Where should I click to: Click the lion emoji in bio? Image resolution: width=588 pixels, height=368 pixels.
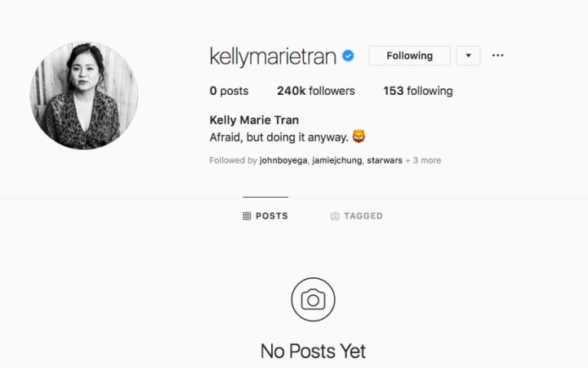click(359, 137)
